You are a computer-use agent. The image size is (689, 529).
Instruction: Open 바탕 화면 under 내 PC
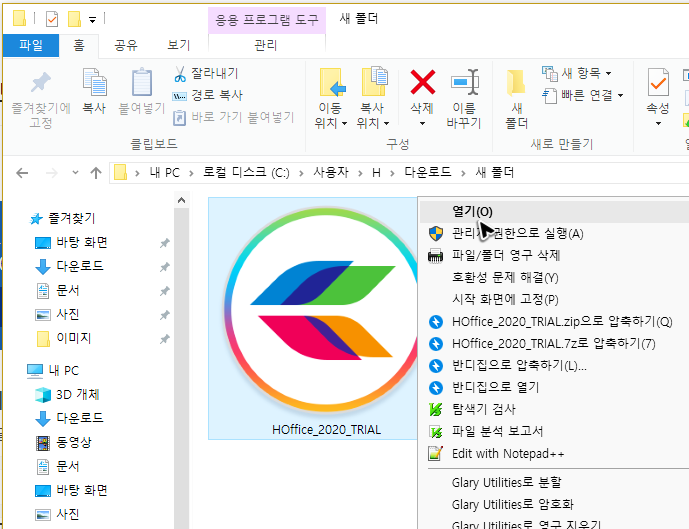82,490
